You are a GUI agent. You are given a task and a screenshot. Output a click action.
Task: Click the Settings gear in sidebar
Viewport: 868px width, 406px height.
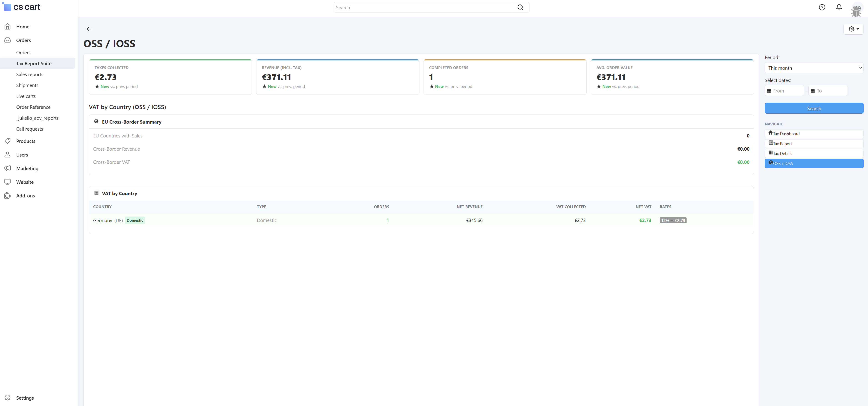[x=8, y=398]
